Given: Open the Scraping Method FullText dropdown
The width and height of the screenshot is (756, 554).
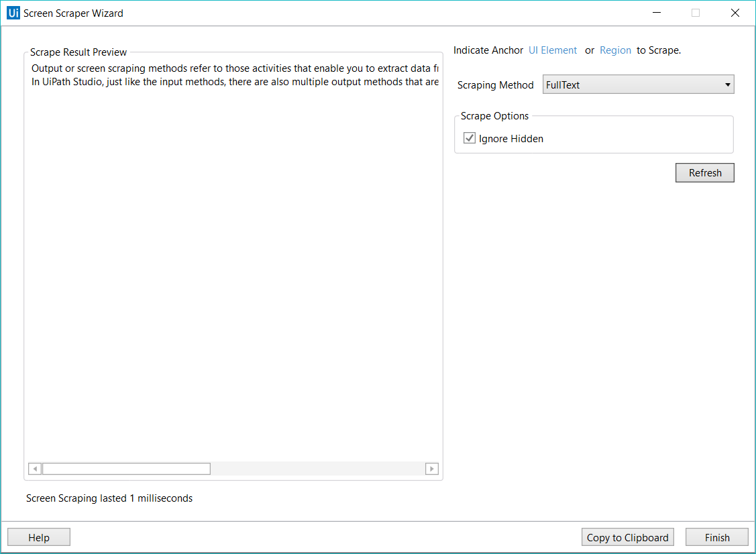Looking at the screenshot, I should pyautogui.click(x=639, y=85).
